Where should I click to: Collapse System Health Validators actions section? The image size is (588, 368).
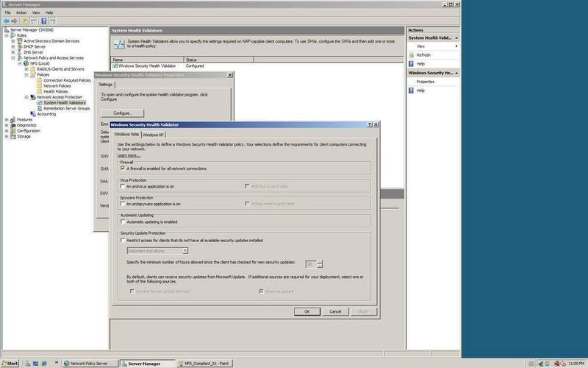(x=456, y=38)
